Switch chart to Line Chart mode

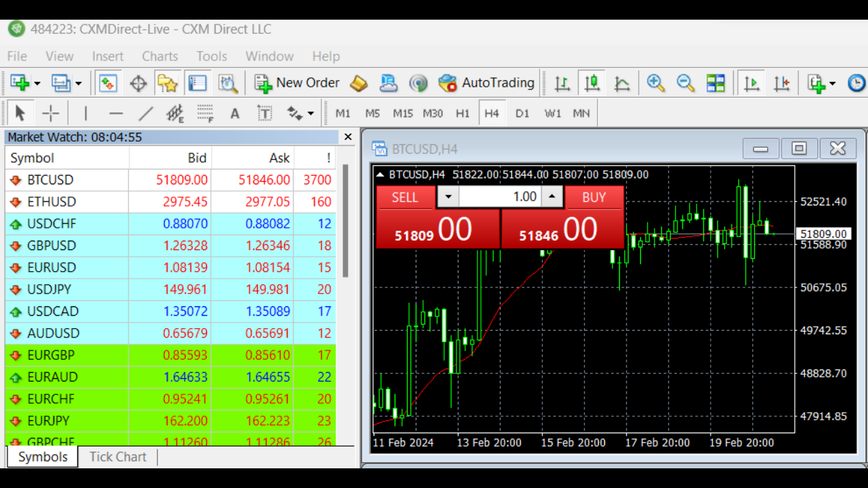pyautogui.click(x=622, y=83)
